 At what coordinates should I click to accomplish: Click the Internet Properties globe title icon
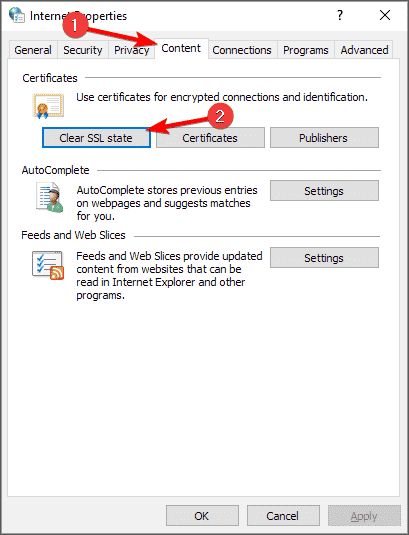tap(17, 15)
